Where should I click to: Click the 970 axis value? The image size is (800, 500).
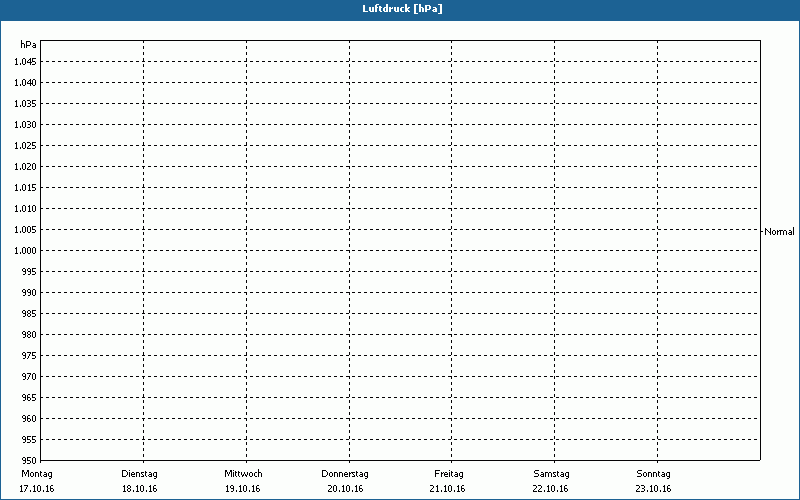29,377
